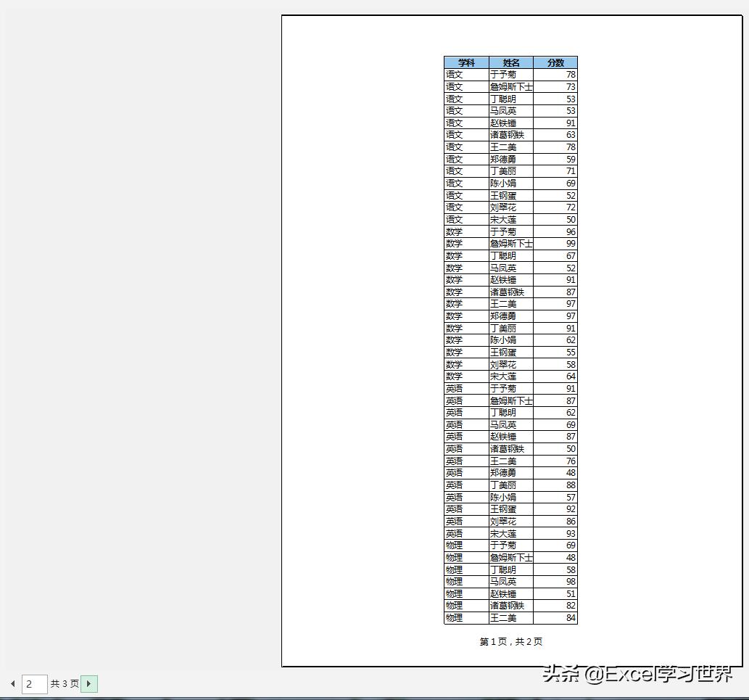The width and height of the screenshot is (749, 700).
Task: Click the 共 3 页 page count label
Action: [65, 684]
